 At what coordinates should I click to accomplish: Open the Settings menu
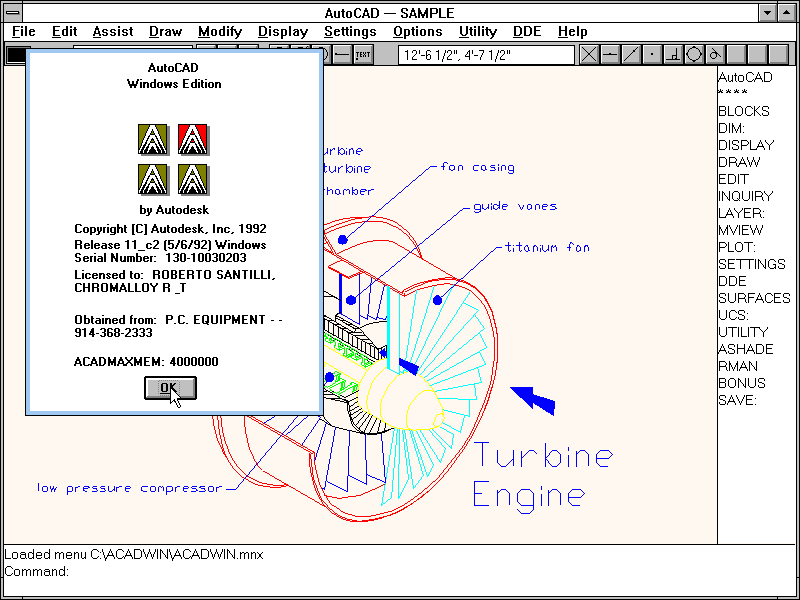point(350,32)
